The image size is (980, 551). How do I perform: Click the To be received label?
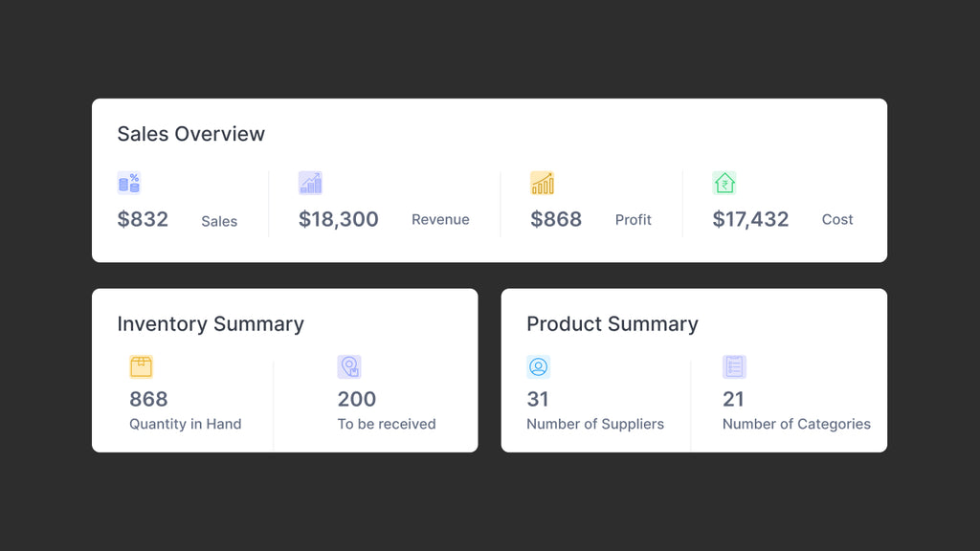pos(387,424)
